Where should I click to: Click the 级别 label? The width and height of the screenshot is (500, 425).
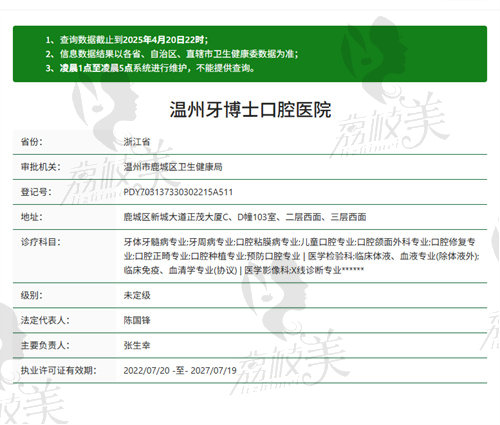(x=32, y=295)
